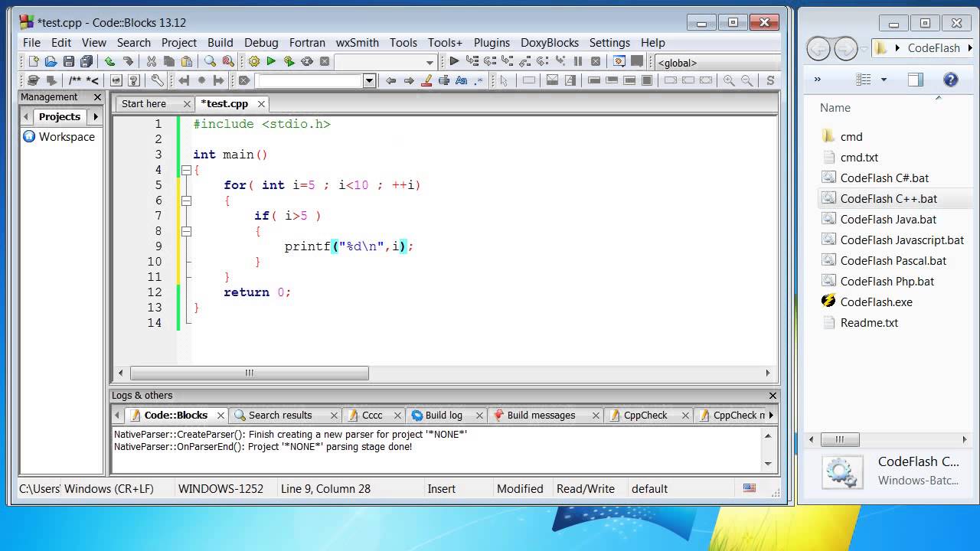Insert DoxyBlocks /** block comment
The image size is (980, 551).
point(75,80)
